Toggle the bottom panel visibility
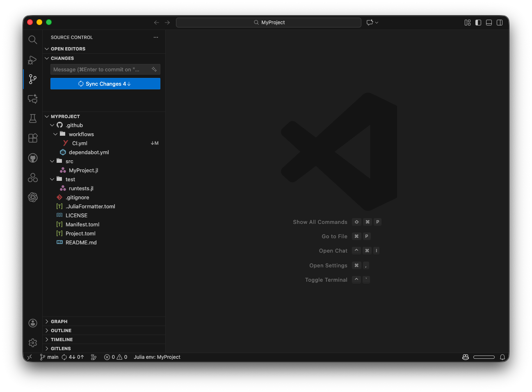This screenshot has width=532, height=392. click(x=489, y=23)
